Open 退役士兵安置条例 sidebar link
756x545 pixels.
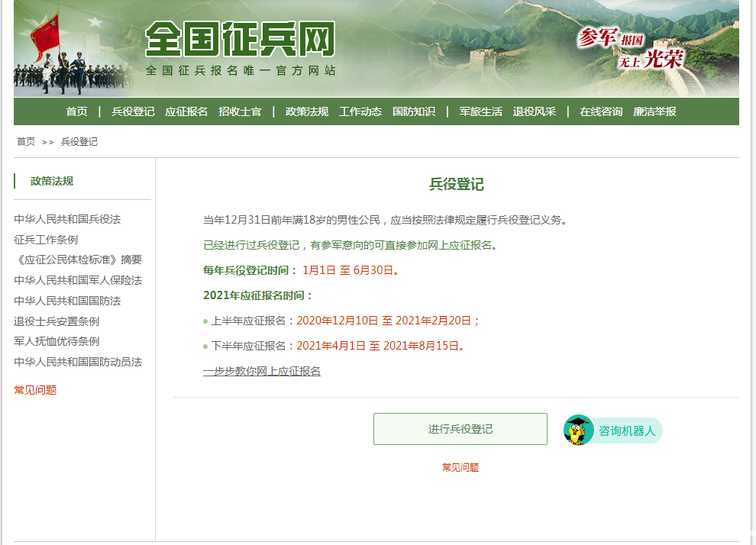57,321
